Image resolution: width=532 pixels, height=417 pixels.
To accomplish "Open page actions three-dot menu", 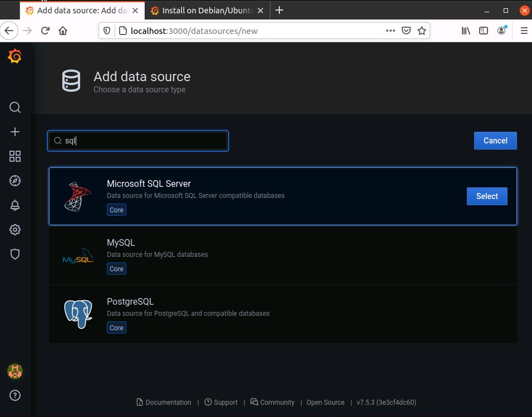I will [391, 31].
